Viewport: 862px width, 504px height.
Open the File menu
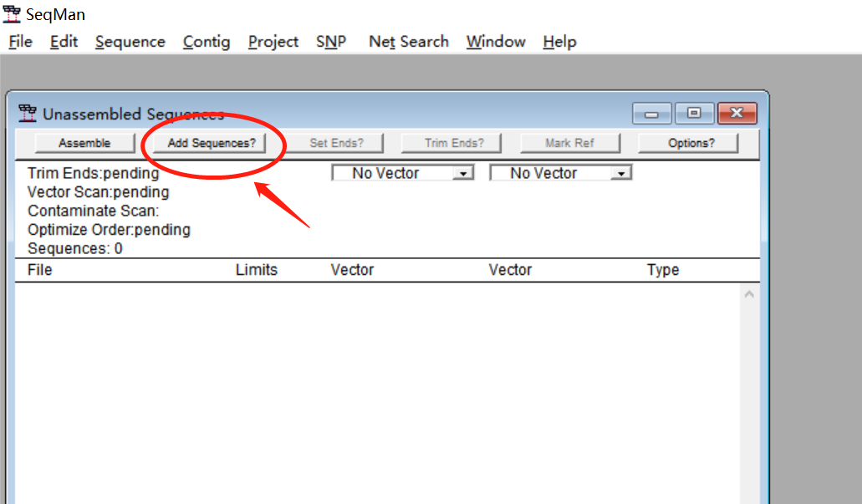(x=20, y=42)
